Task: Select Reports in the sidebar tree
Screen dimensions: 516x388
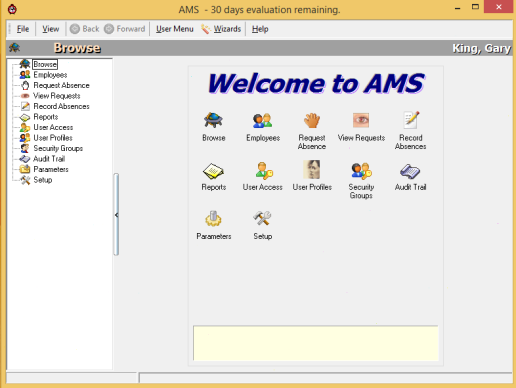Action: coord(46,117)
